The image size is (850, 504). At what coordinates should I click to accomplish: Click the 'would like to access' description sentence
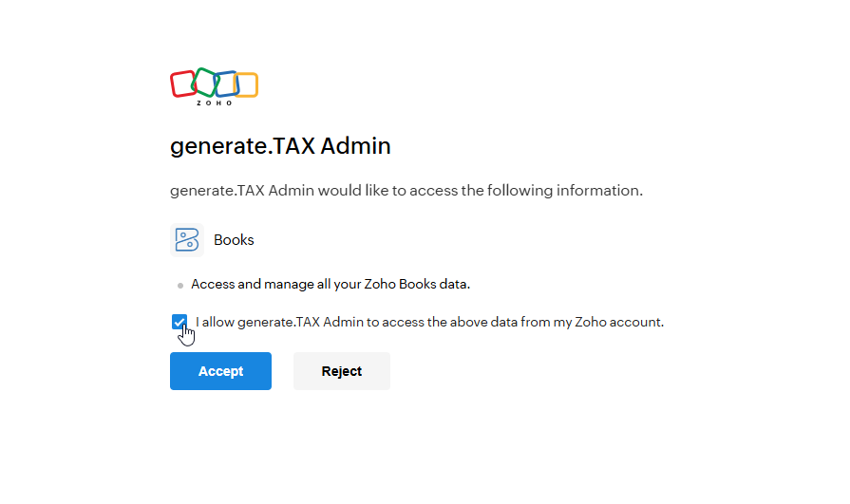coord(406,190)
